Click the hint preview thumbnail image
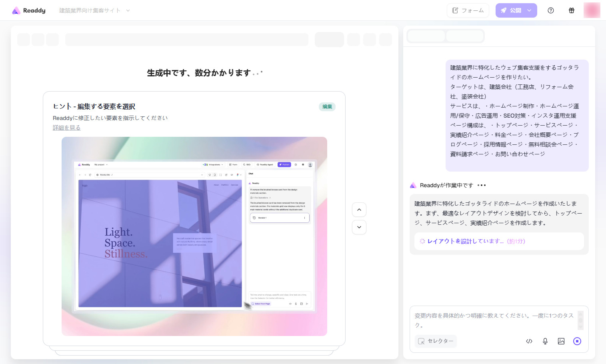The height and width of the screenshot is (364, 606). coord(194,236)
